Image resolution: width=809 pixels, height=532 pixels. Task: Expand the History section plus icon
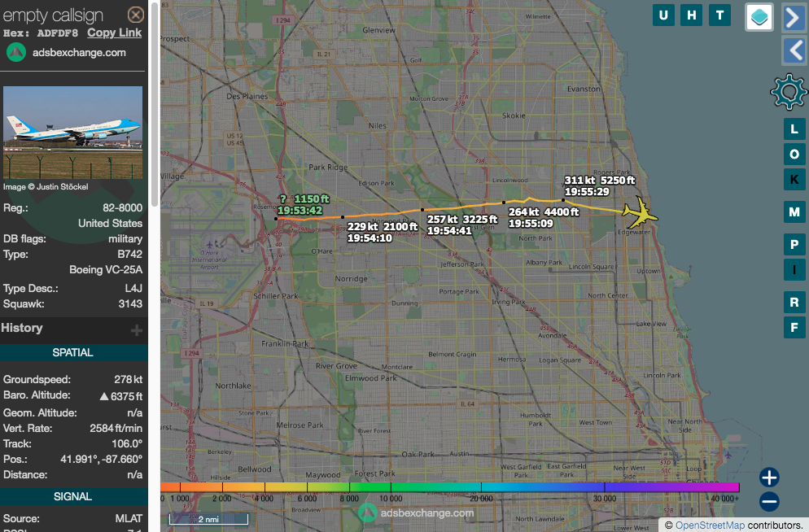pos(136,330)
